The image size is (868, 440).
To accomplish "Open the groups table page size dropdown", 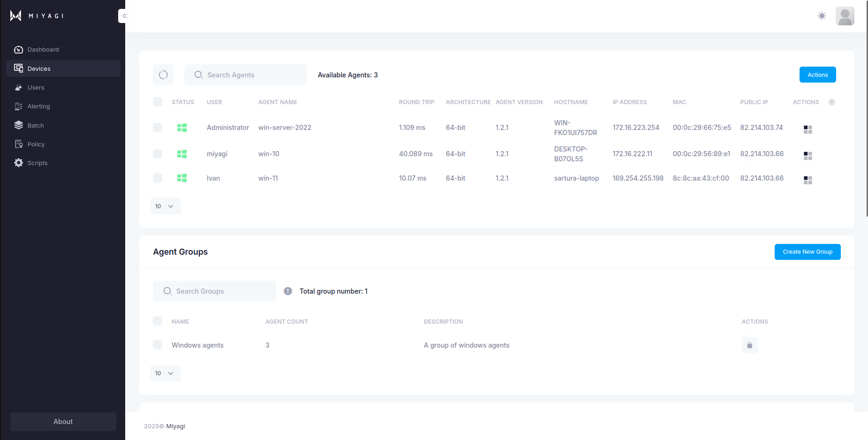I will click(x=165, y=373).
